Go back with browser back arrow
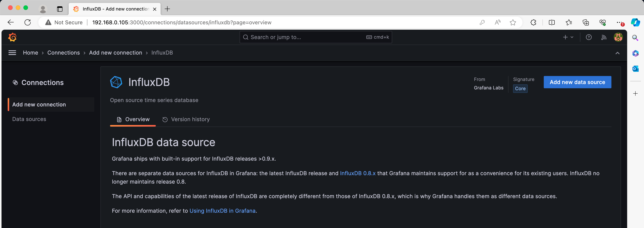Viewport: 644px width, 228px height. [x=11, y=22]
